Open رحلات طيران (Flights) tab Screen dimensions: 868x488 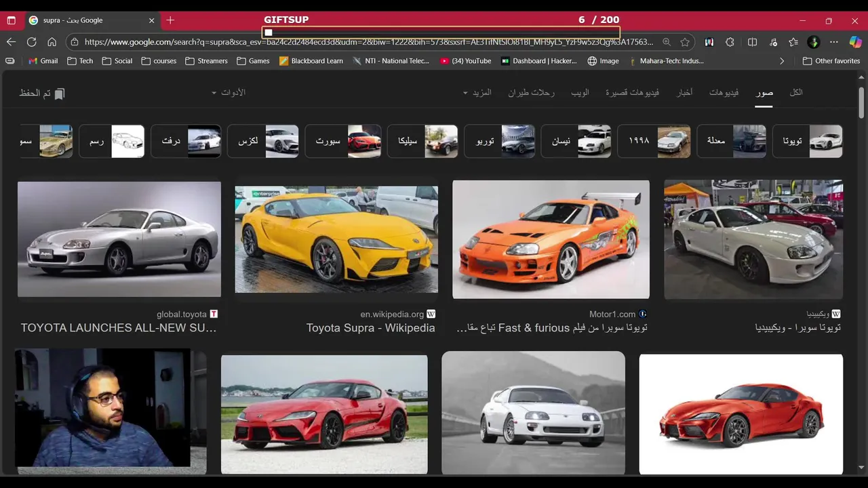coord(531,92)
